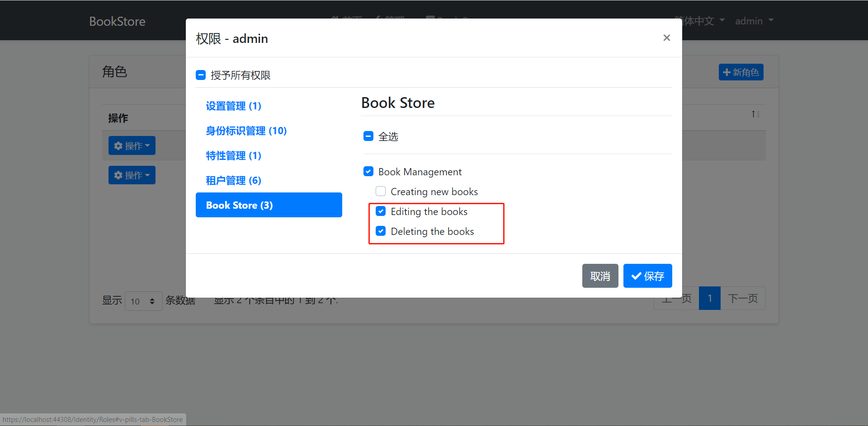The image size is (868, 426).
Task: Select the 设置管理 permissions tab
Action: (233, 106)
